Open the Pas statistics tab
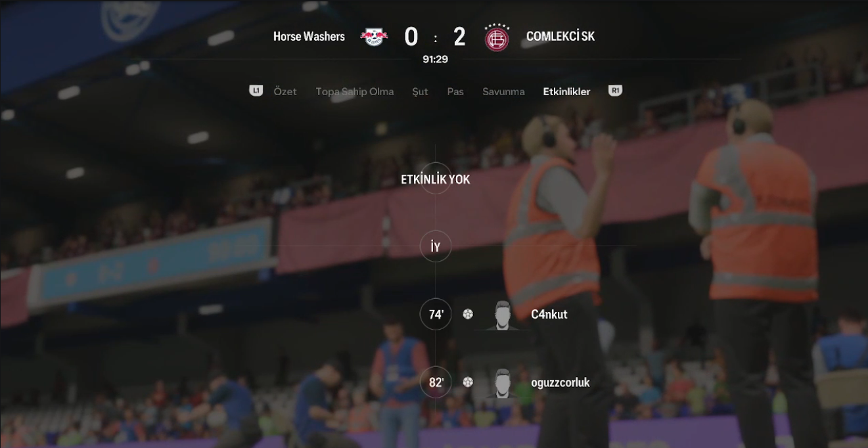 455,91
